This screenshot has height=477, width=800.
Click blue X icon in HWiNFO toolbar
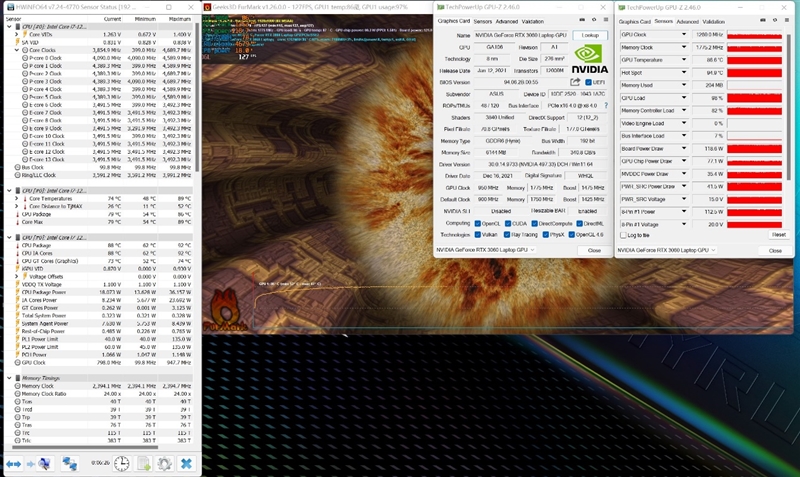pyautogui.click(x=186, y=464)
